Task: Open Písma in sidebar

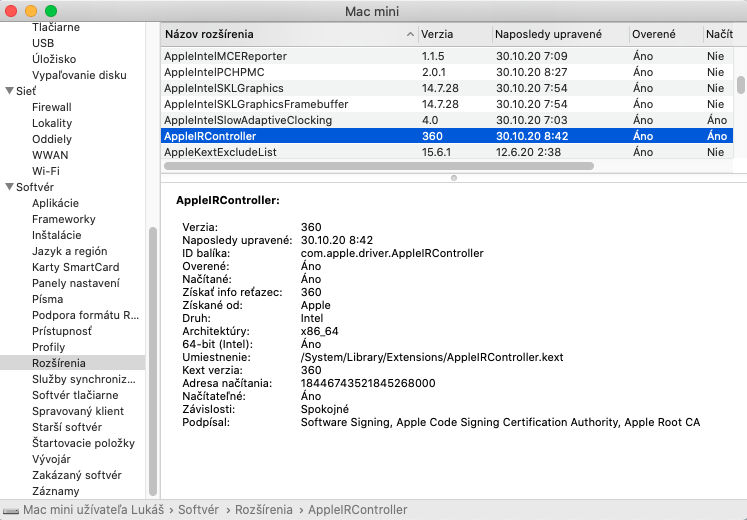Action: pyautogui.click(x=47, y=299)
